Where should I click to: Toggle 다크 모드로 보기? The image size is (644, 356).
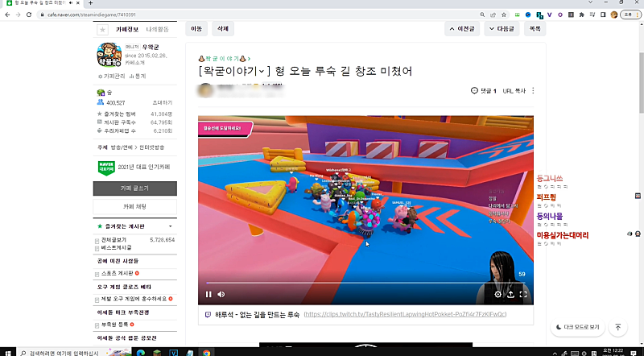tap(577, 327)
